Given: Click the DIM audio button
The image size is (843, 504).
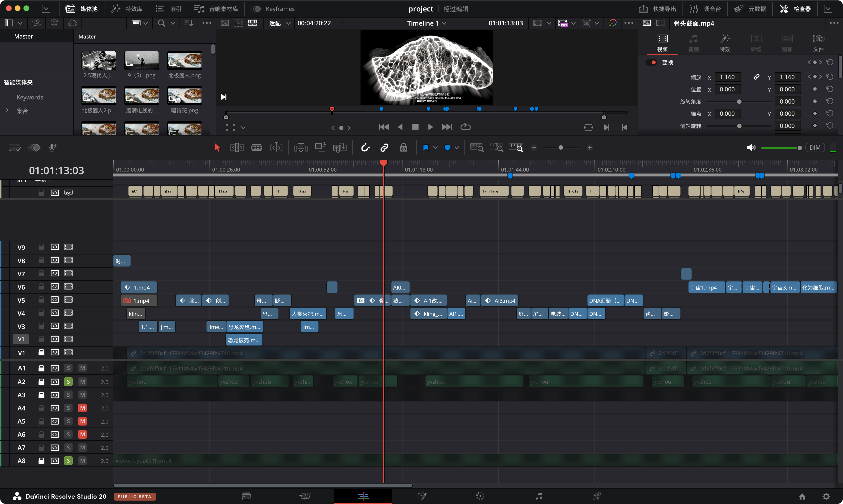Looking at the screenshot, I should point(815,147).
